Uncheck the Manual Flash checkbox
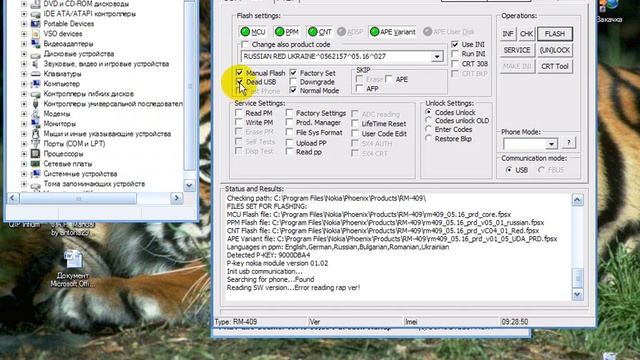Screen dimensions: 640x360 (x=240, y=73)
